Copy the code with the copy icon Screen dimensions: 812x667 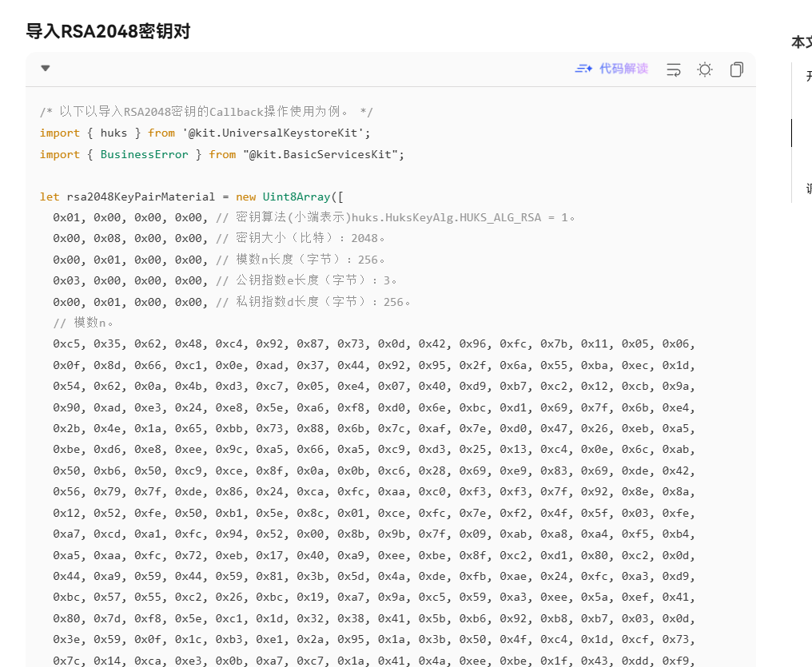(736, 69)
